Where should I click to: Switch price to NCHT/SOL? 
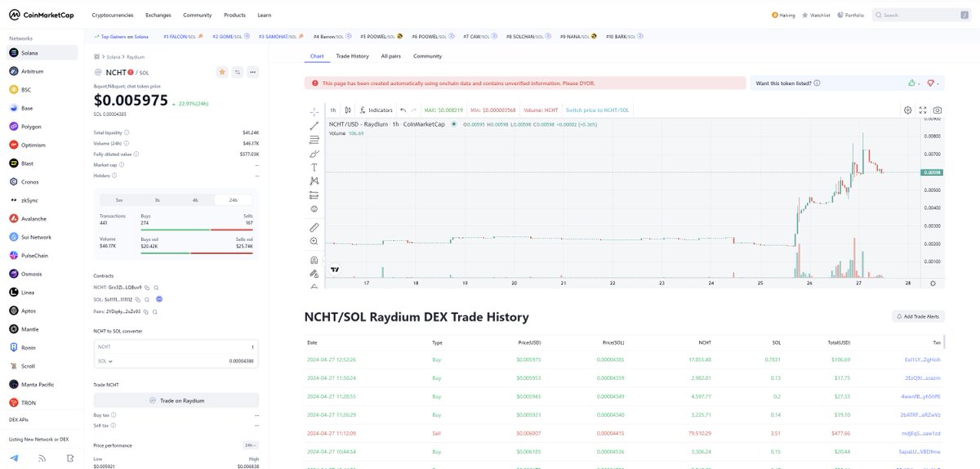point(597,109)
